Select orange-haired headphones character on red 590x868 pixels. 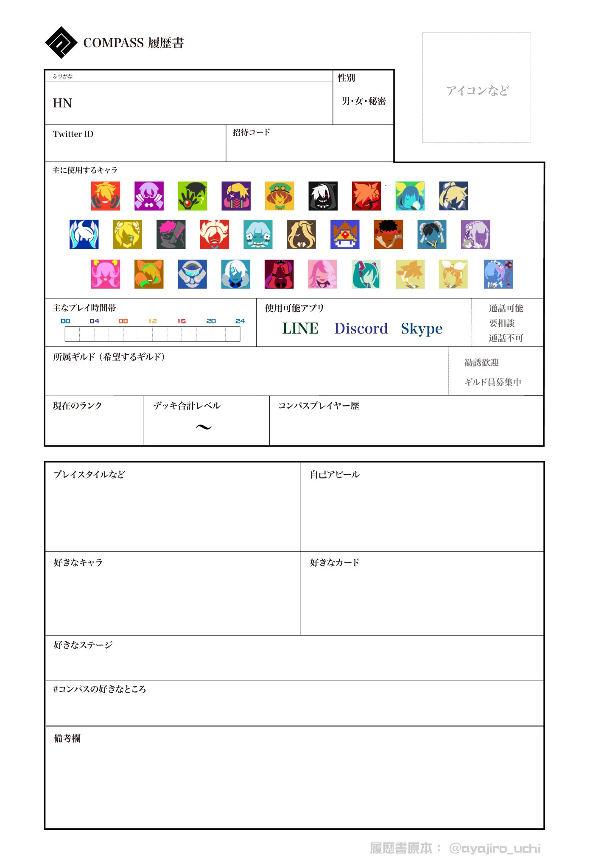106,196
